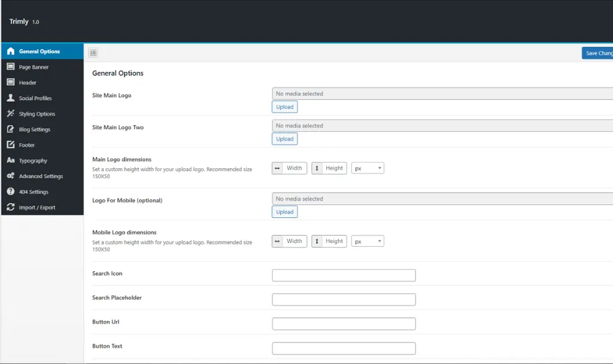The image size is (613, 364).
Task: Click the expand-all sections icon in toolbar
Action: pyautogui.click(x=93, y=53)
